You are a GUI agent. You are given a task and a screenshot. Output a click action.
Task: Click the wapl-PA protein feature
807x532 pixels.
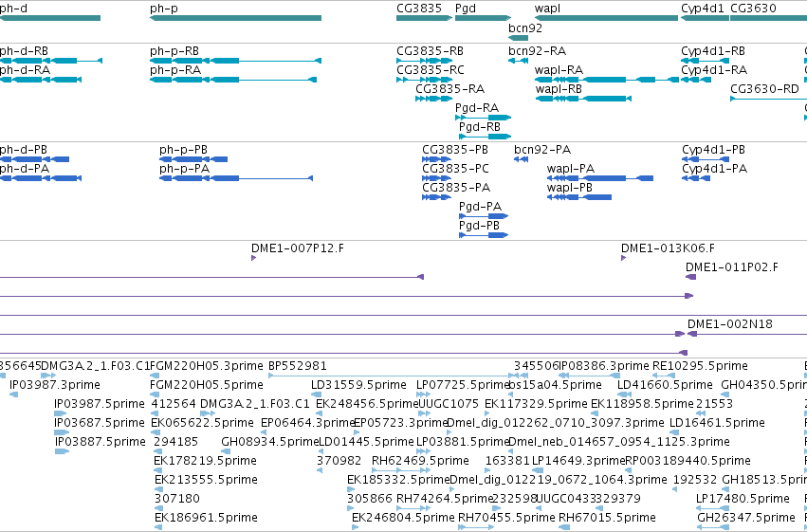(600, 178)
